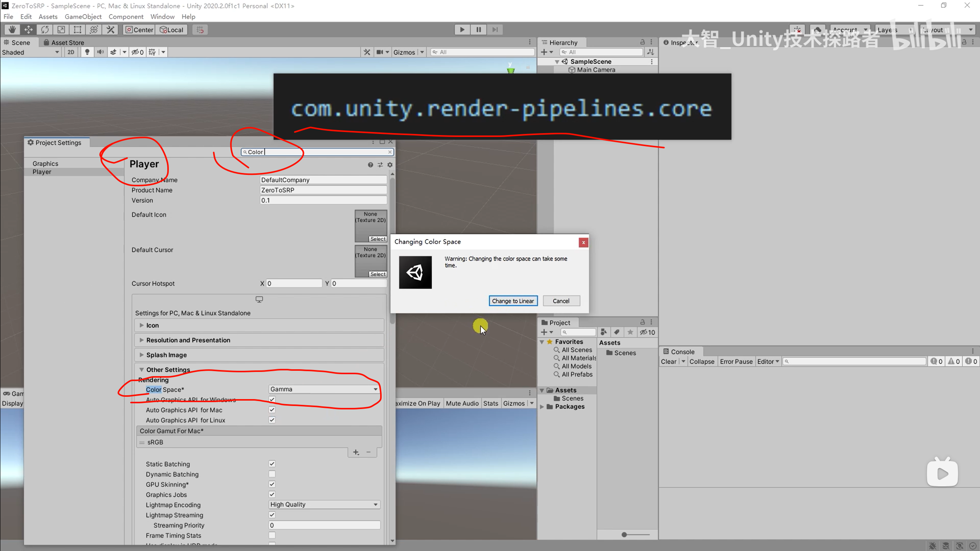980x551 pixels.
Task: Toggle Center pivot mode button
Action: click(139, 29)
